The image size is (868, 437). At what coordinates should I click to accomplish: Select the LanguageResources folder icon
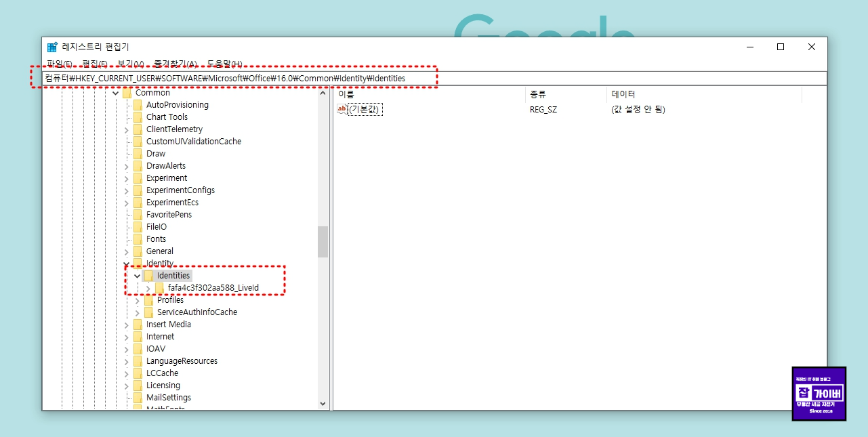coord(138,361)
